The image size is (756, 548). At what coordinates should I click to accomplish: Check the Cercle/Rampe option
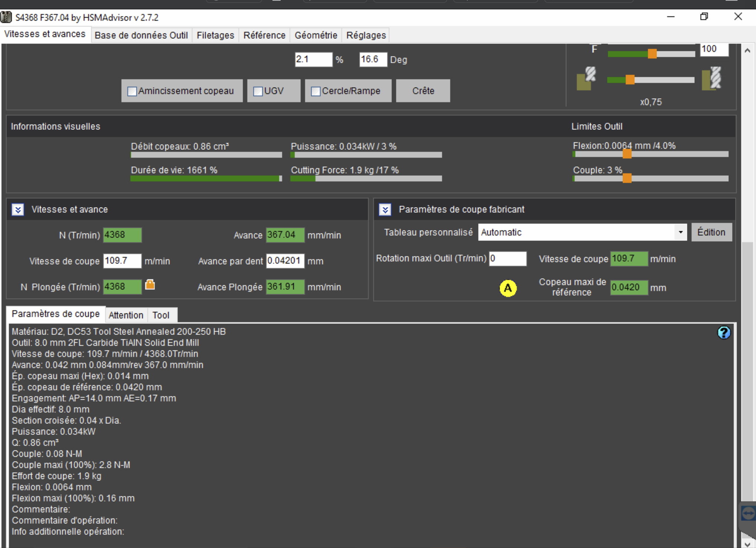(315, 91)
